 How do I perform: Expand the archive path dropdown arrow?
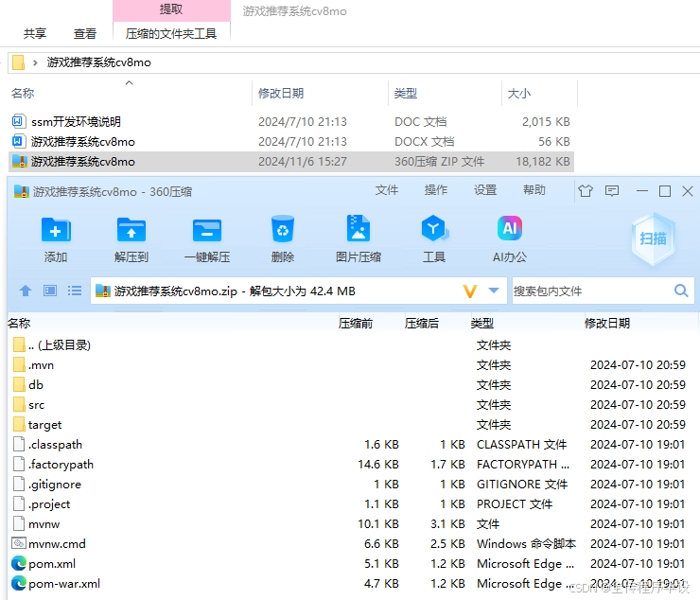(494, 291)
